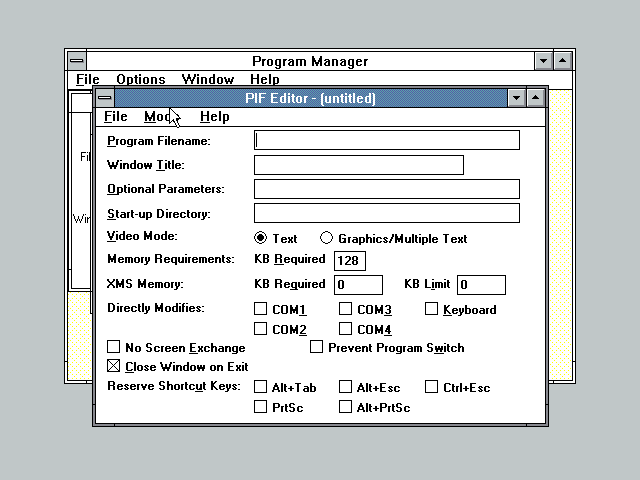Screen dimensions: 640x480
Task: Click the Window Title input field
Action: (359, 165)
